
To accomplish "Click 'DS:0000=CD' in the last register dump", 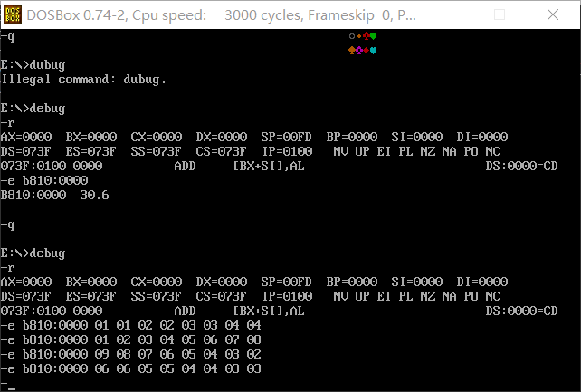I will [x=521, y=311].
